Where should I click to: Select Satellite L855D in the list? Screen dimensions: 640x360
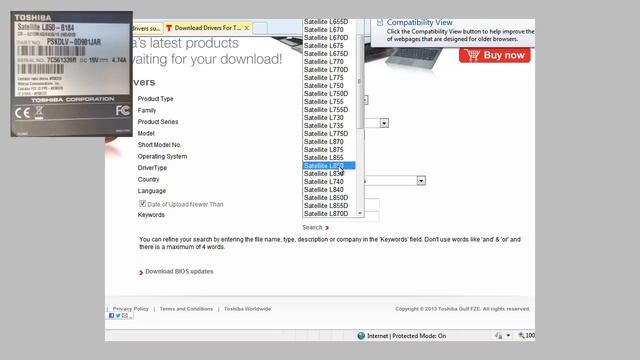329,206
